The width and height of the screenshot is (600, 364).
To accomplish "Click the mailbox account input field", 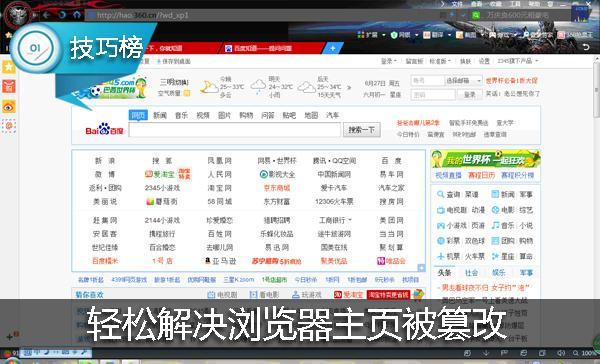I will [427, 81].
